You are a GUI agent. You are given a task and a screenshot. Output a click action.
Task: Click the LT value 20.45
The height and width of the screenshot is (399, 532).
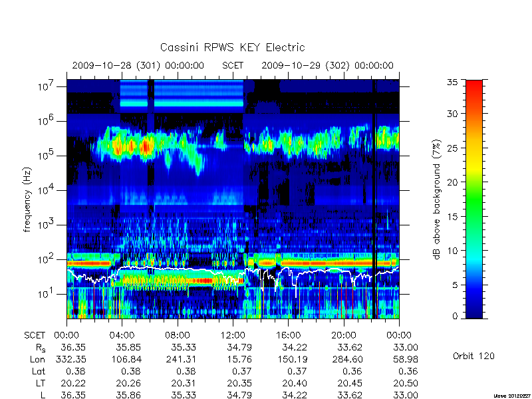(350, 384)
